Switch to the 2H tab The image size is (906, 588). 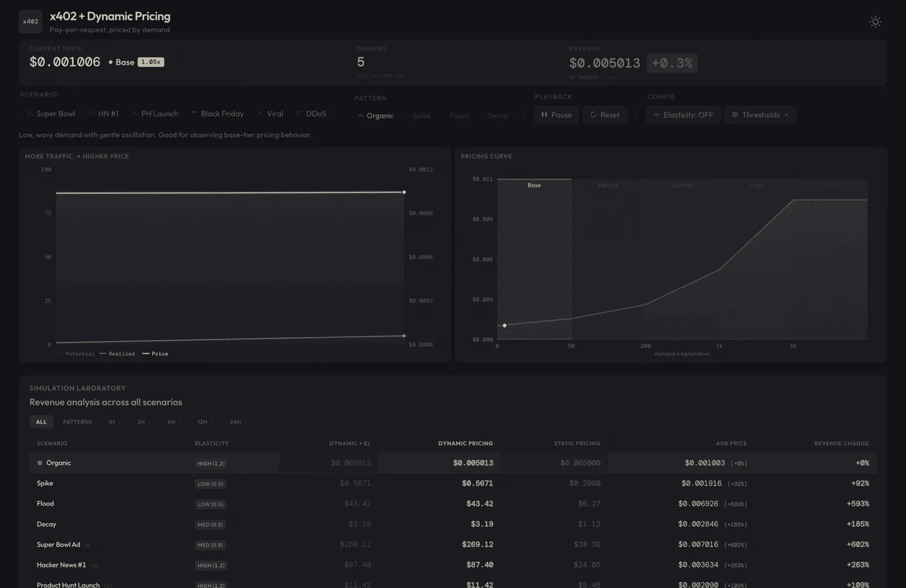tap(143, 422)
